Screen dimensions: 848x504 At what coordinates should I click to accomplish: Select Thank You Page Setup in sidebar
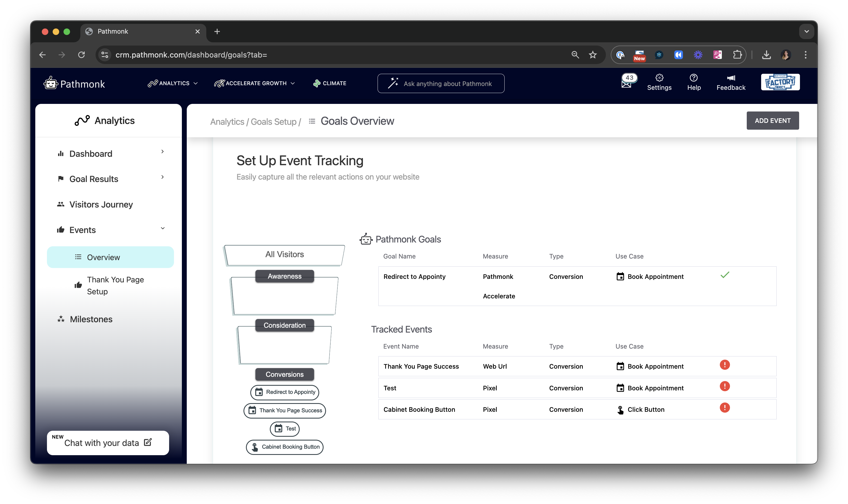(x=115, y=285)
